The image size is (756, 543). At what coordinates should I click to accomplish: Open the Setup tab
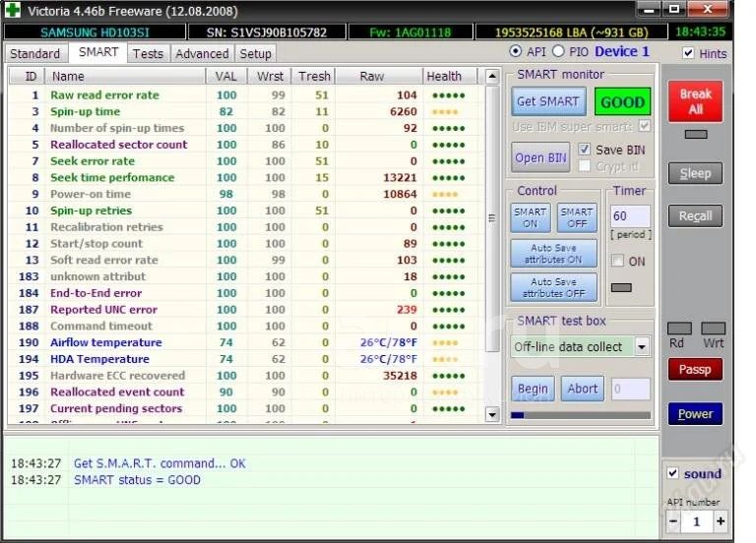(256, 53)
